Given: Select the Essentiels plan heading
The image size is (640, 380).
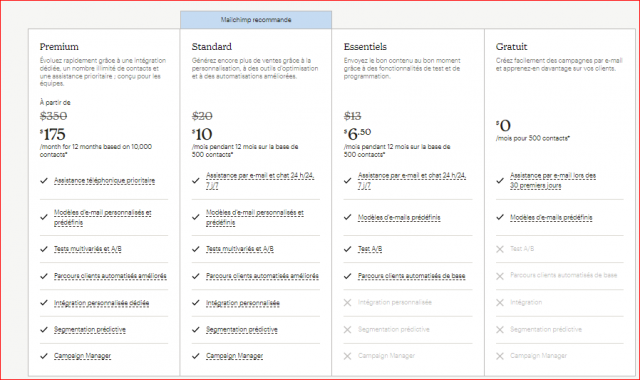Looking at the screenshot, I should pos(365,47).
